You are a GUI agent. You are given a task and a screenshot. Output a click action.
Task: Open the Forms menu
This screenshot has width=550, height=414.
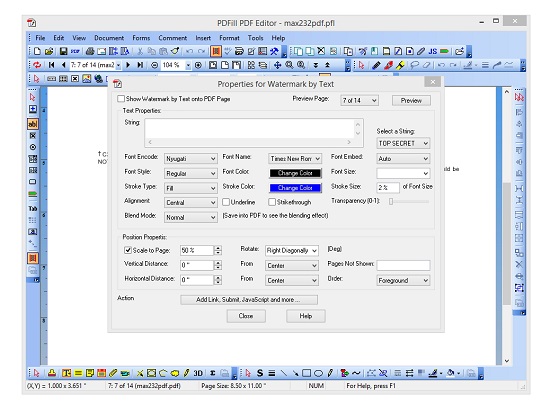pos(141,38)
